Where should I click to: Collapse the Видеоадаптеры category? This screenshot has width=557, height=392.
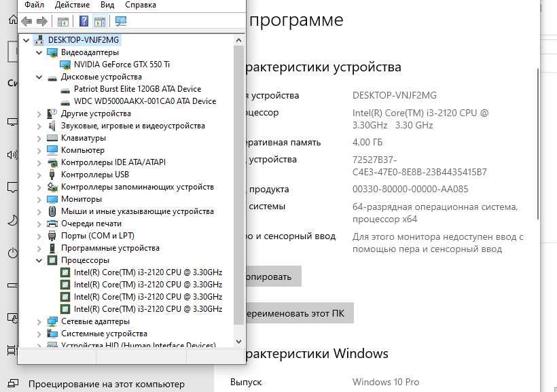(x=39, y=52)
